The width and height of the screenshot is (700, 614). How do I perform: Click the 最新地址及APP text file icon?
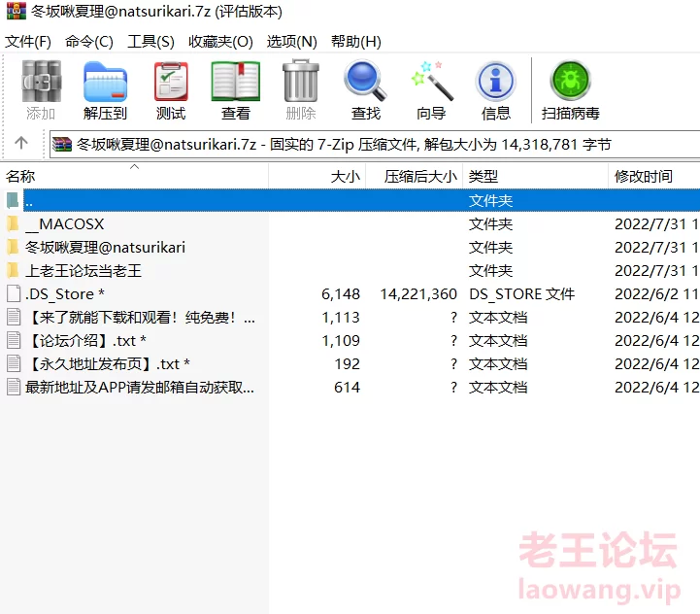(14, 387)
